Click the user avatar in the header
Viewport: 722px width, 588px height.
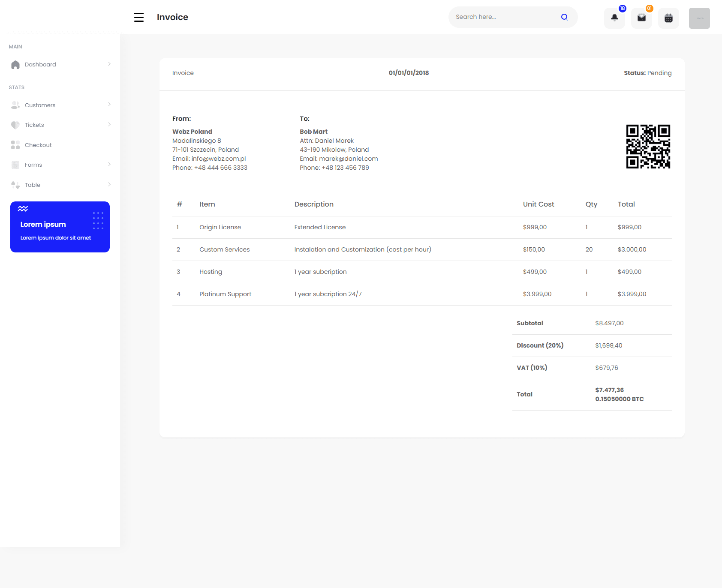click(x=699, y=18)
